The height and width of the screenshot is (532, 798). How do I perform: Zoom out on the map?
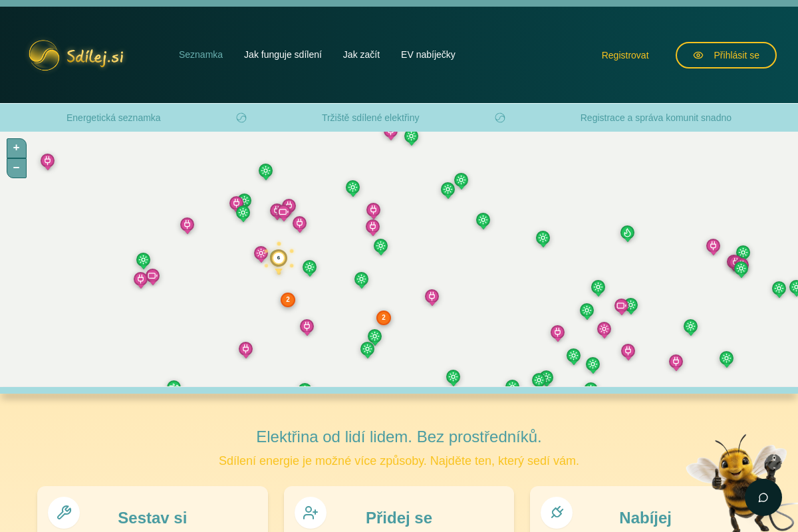click(17, 168)
